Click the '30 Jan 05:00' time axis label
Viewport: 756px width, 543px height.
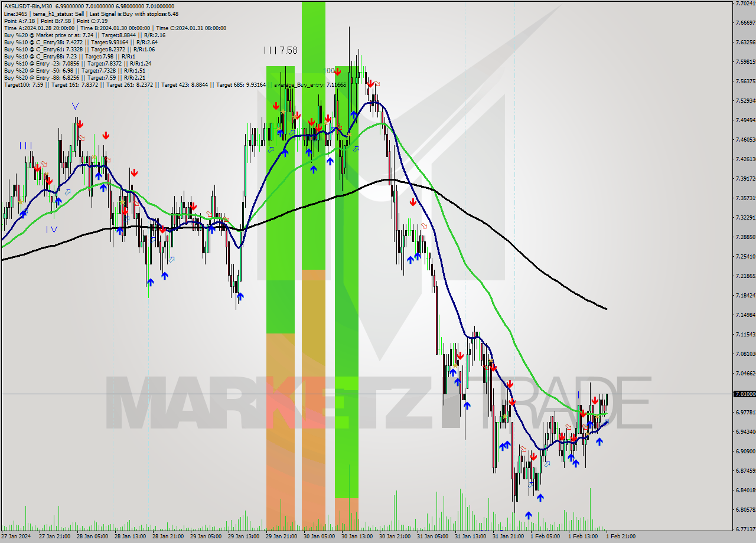(318, 537)
